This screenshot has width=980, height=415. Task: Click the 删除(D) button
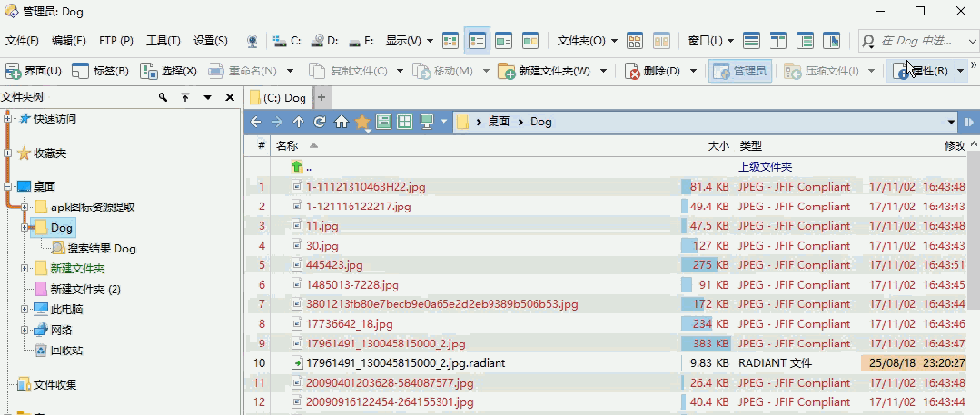pos(652,71)
